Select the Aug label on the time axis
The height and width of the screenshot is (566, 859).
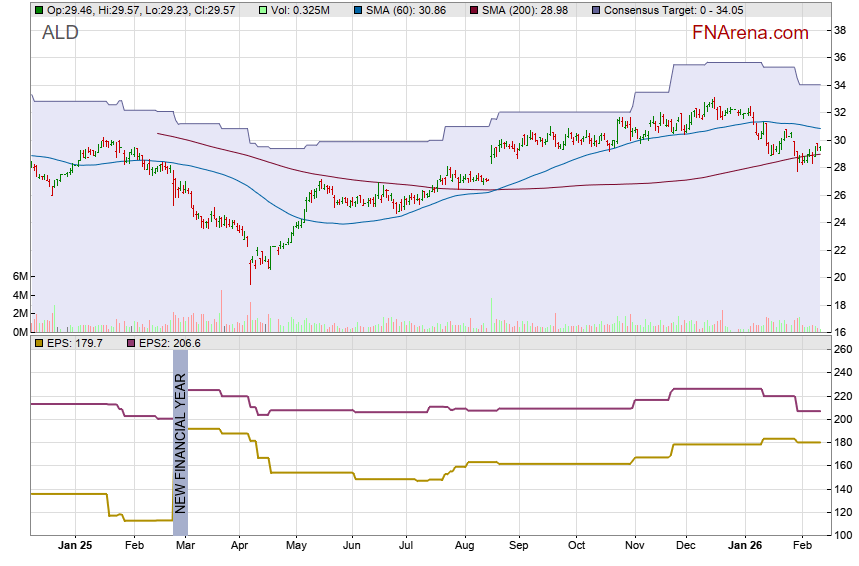(463, 547)
